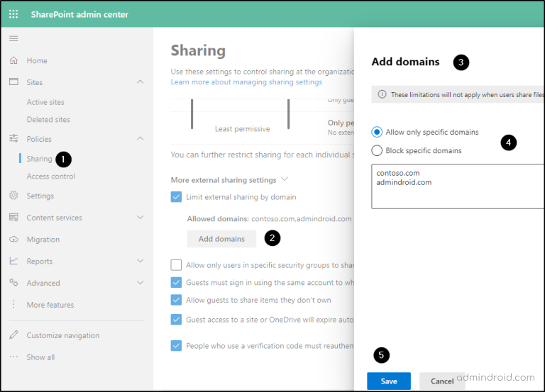Click the info icon in limitations banner

pos(382,94)
